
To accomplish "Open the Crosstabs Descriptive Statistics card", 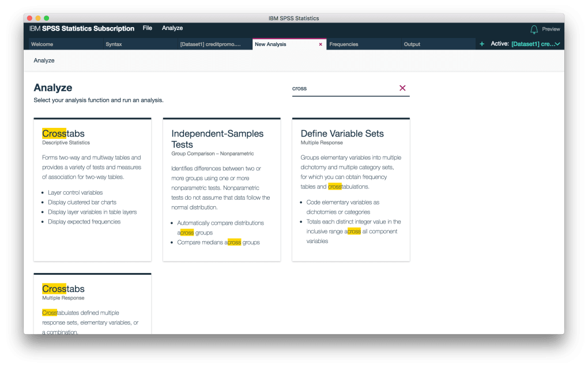I will coord(93,189).
